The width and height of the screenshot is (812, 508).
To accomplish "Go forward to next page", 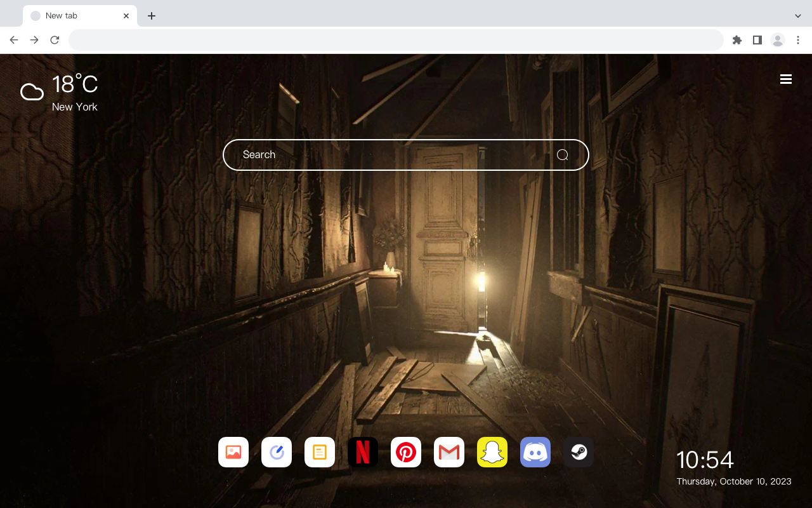I will coord(34,40).
